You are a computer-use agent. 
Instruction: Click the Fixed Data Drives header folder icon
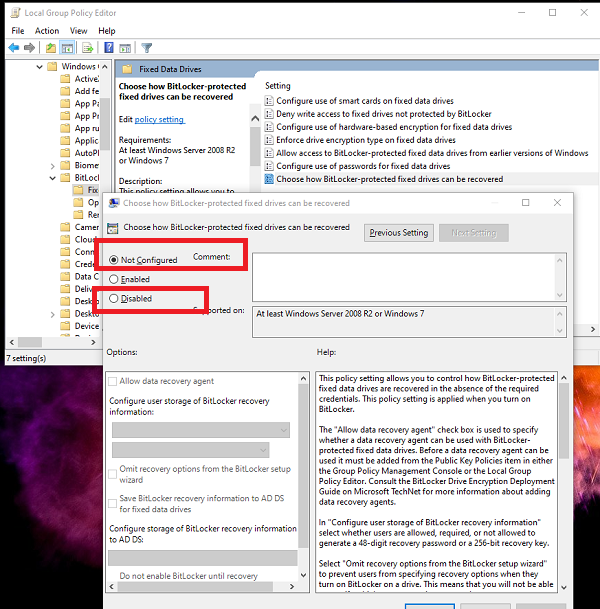127,69
